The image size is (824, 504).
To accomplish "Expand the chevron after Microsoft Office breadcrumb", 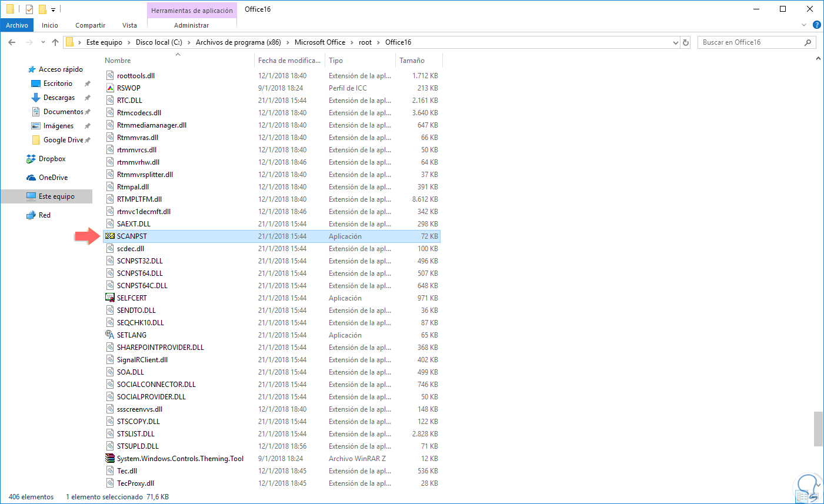I will pyautogui.click(x=352, y=42).
